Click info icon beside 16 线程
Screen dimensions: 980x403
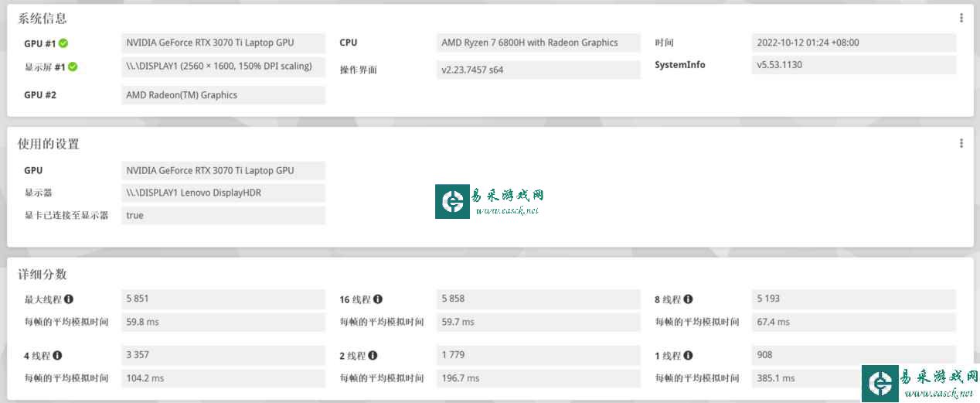coord(378,299)
